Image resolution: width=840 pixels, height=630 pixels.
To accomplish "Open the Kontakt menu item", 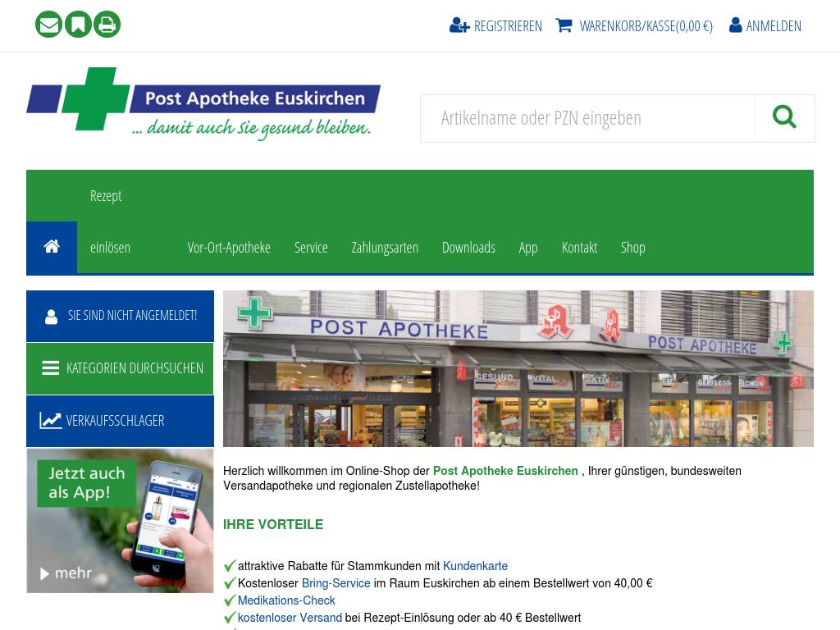I will 579,248.
